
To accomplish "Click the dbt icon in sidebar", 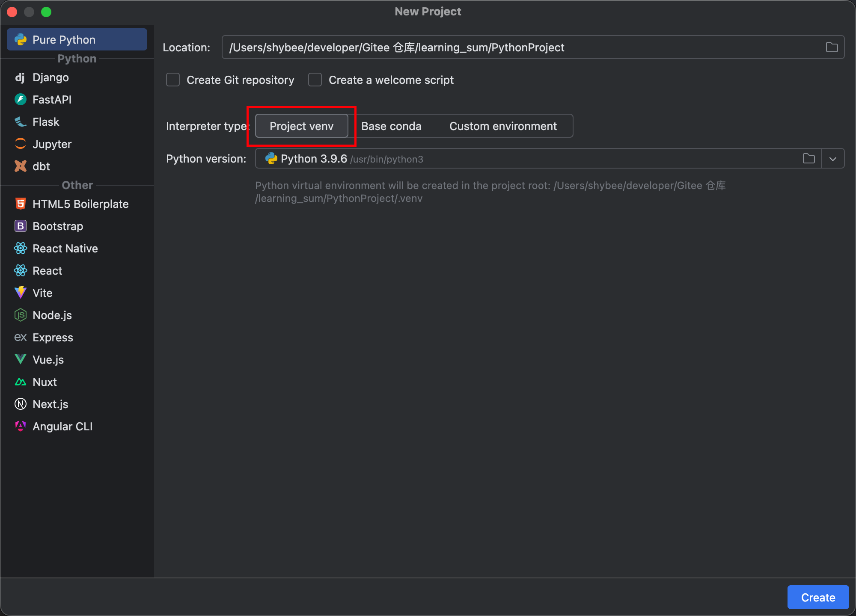I will tap(21, 166).
